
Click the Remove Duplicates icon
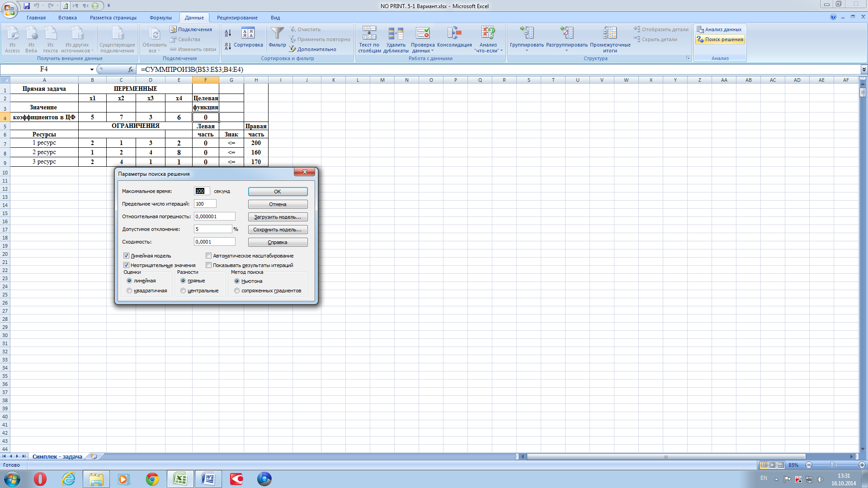[x=396, y=33]
